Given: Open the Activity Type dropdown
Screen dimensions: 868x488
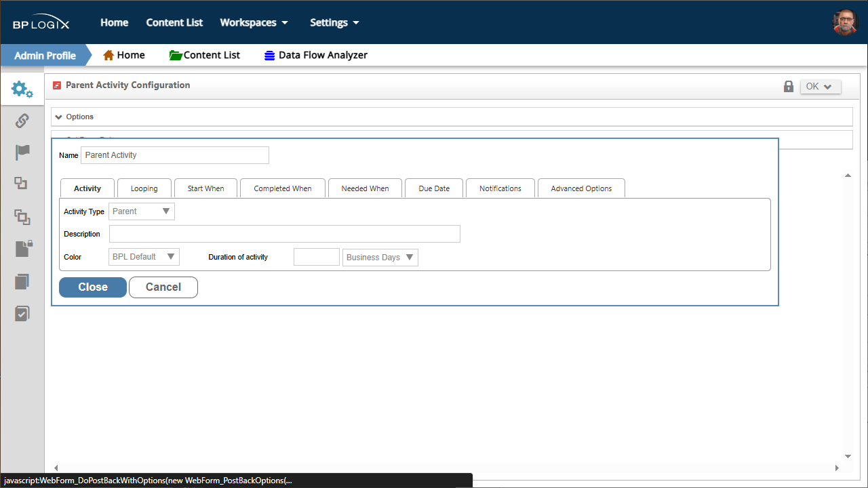Looking at the screenshot, I should [x=142, y=211].
